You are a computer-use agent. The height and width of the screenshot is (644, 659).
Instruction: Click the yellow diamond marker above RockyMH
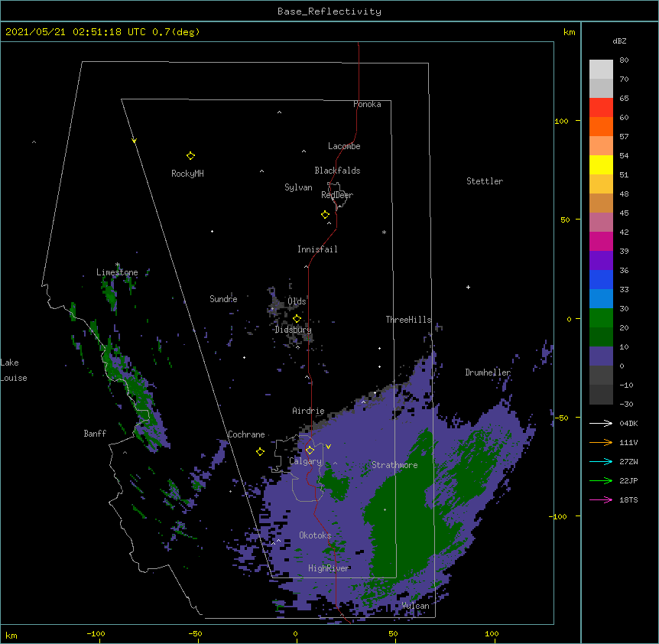coord(190,156)
